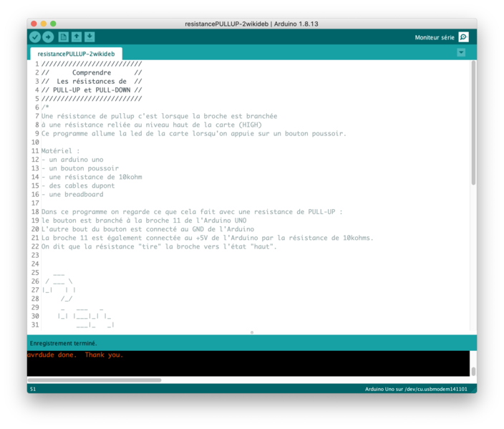Click the console's horizontal scrollbar
The height and width of the screenshot is (429, 504).
pyautogui.click(x=94, y=380)
